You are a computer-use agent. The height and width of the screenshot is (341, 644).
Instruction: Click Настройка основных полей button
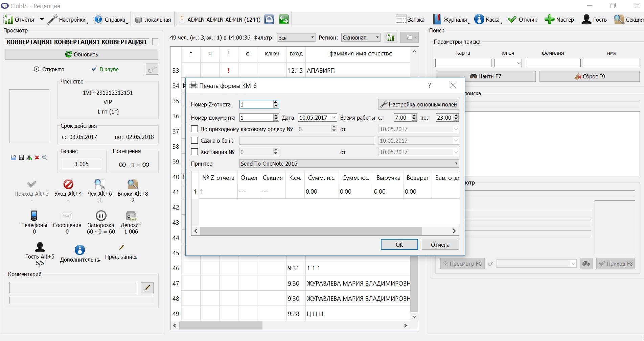[x=418, y=104]
